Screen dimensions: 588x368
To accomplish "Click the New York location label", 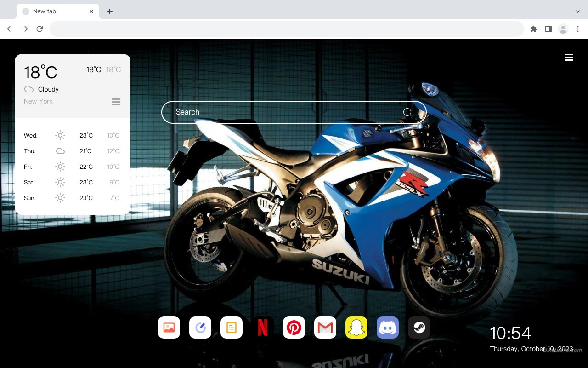I will click(38, 101).
